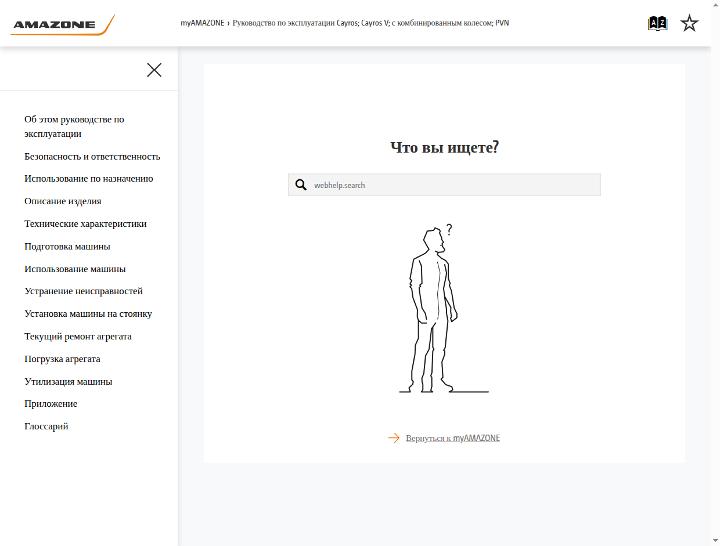The height and width of the screenshot is (546, 720).
Task: Open Использование по назначению section
Action: point(89,179)
